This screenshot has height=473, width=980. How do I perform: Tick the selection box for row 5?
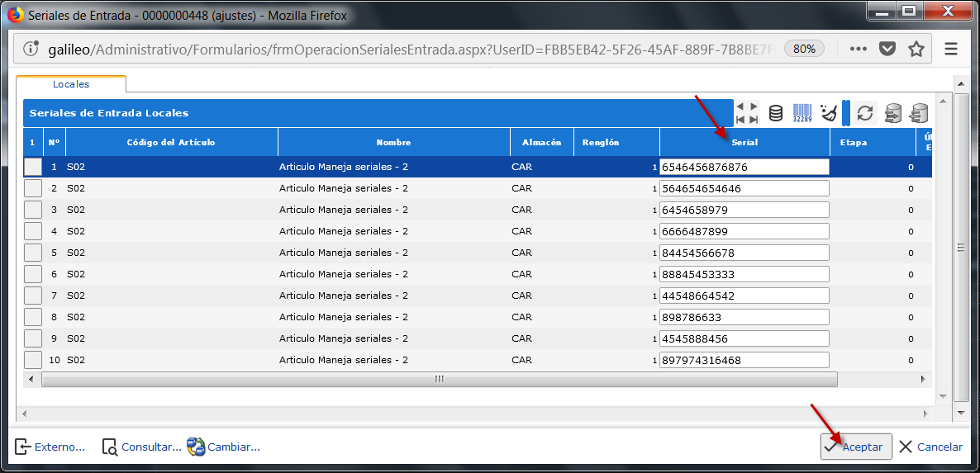click(x=32, y=253)
